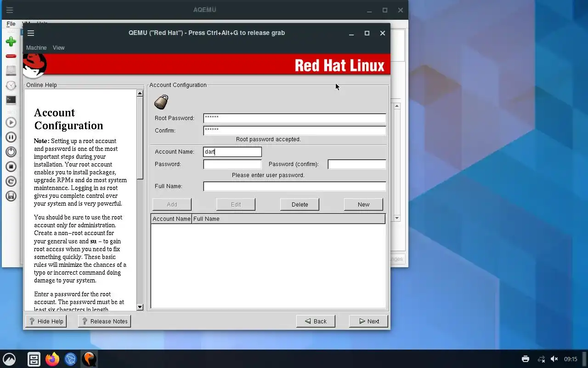Viewport: 588px width, 368px height.
Task: Click the Back button
Action: [x=316, y=321]
